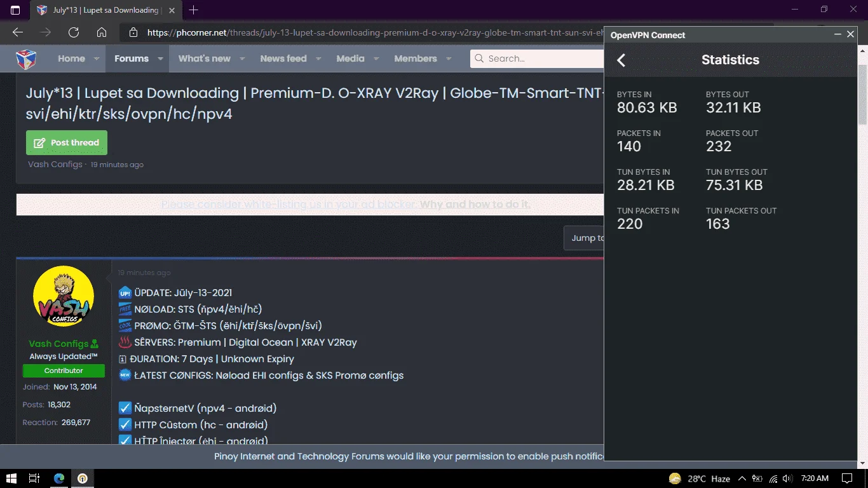
Task: Open the Home navigation item
Action: coord(71,58)
